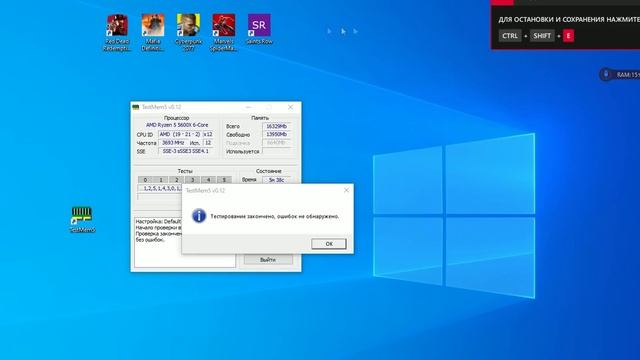
Task: Select test box number 0
Action: (145, 180)
